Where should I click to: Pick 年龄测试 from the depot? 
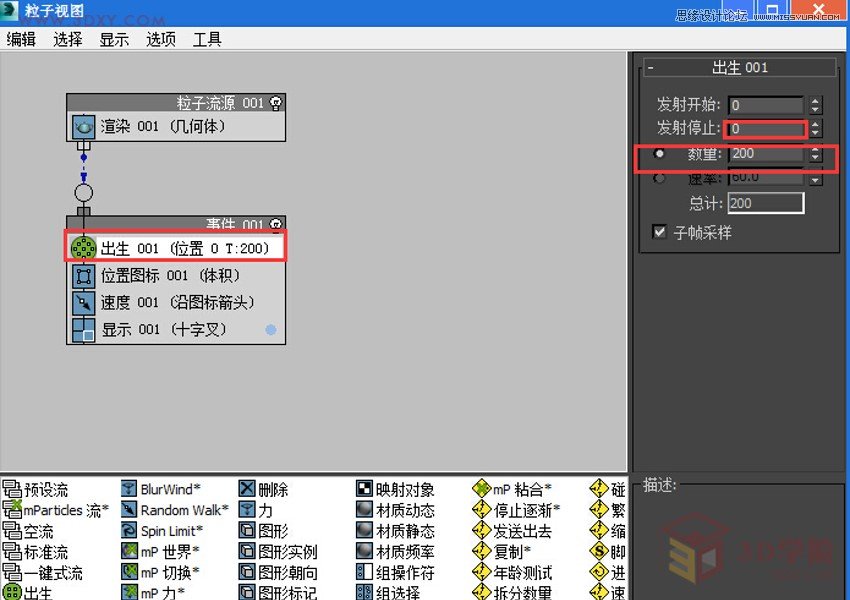[x=512, y=572]
